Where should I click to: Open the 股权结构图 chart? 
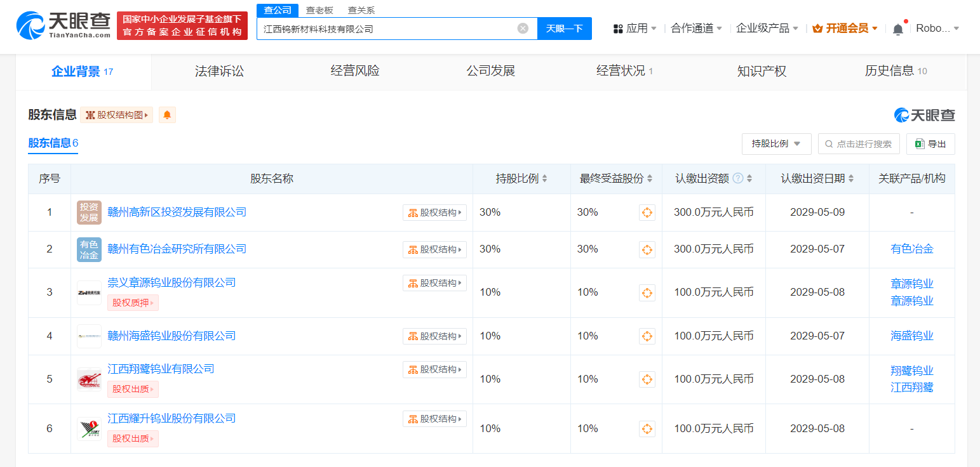click(116, 115)
